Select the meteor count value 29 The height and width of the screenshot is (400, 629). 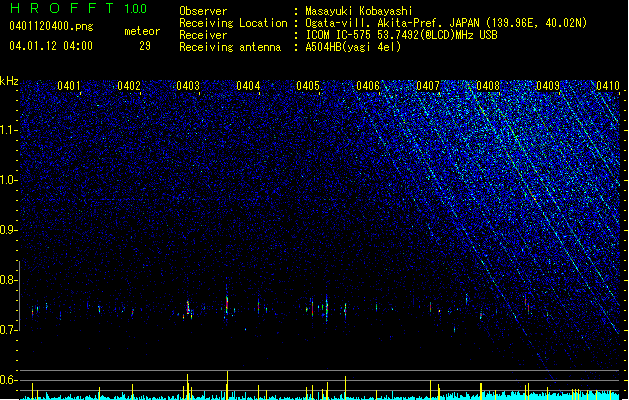145,46
